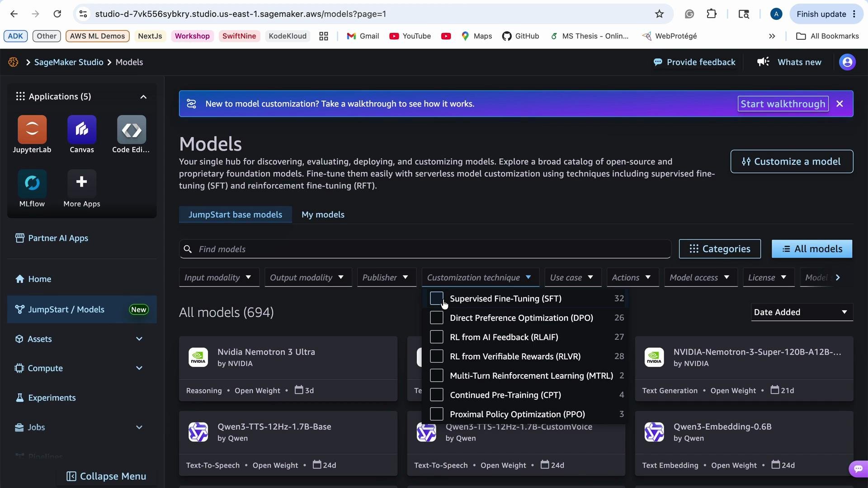The image size is (868, 488).
Task: Click the search magnifier icon in Find models
Action: pos(188,249)
